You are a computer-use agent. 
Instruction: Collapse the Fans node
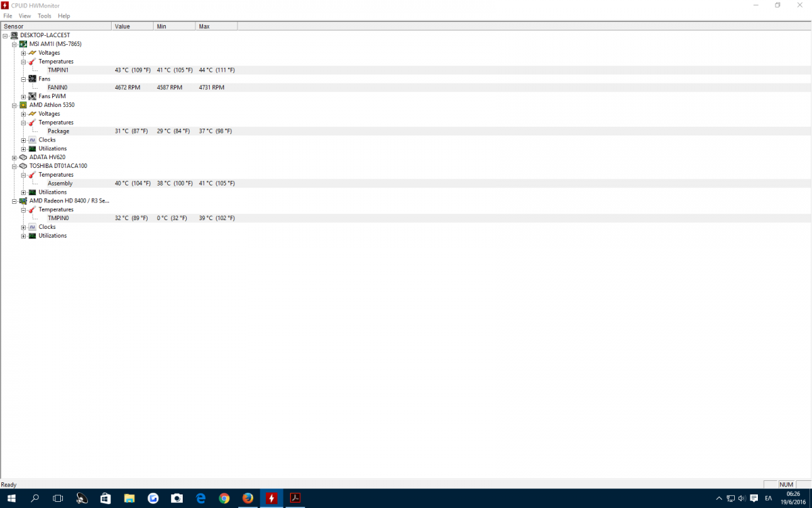click(23, 79)
